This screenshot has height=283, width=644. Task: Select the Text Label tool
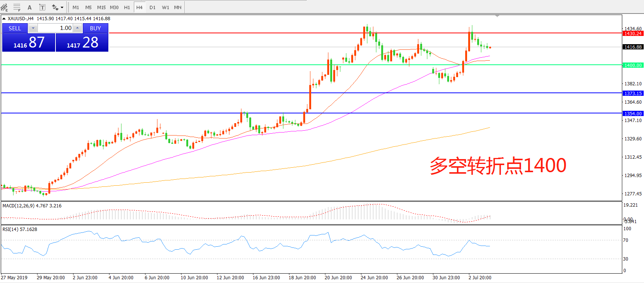42,7
